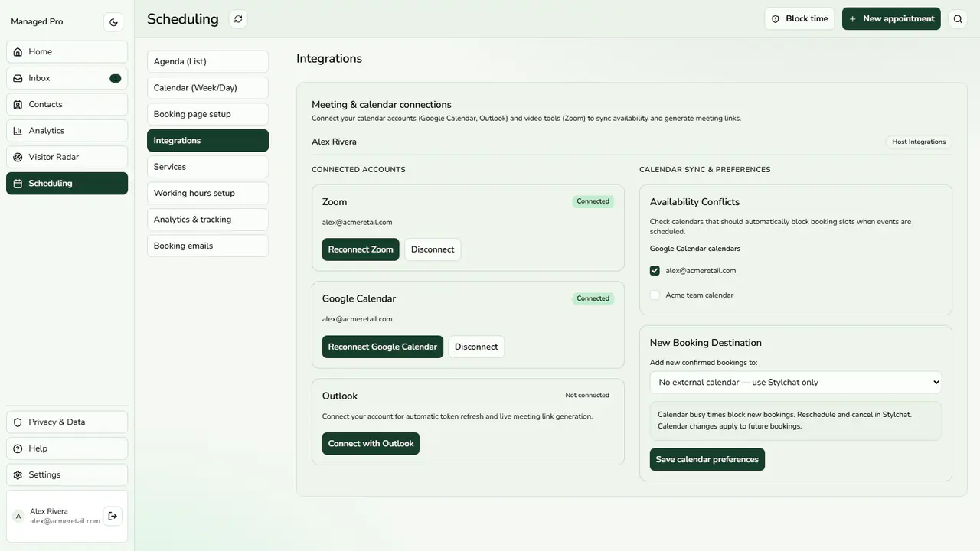This screenshot has height=551, width=980.
Task: Open Analytics & tracking section
Action: click(x=207, y=220)
